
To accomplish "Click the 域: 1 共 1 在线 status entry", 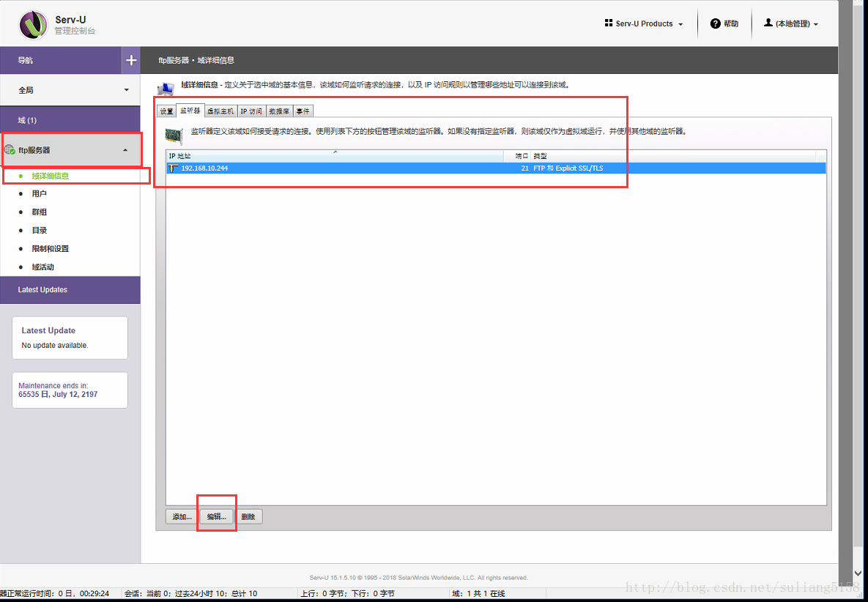I will [478, 594].
